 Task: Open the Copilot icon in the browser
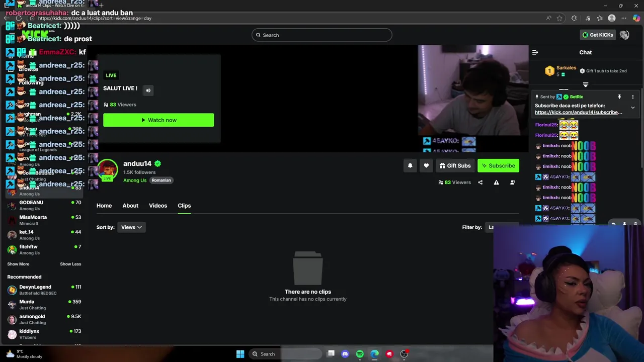click(636, 18)
